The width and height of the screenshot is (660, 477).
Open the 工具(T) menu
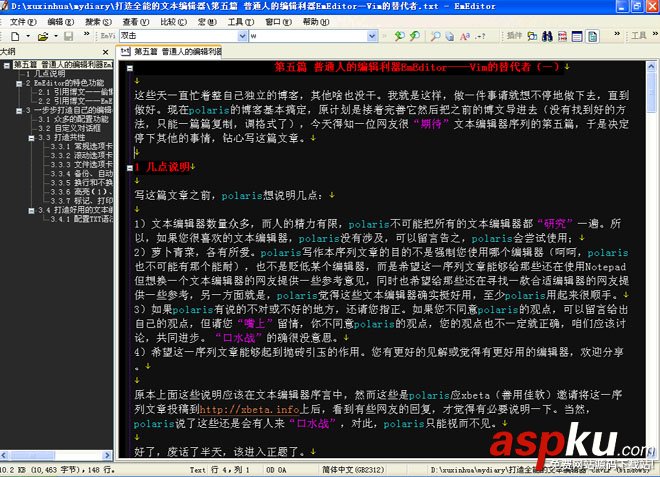click(241, 22)
